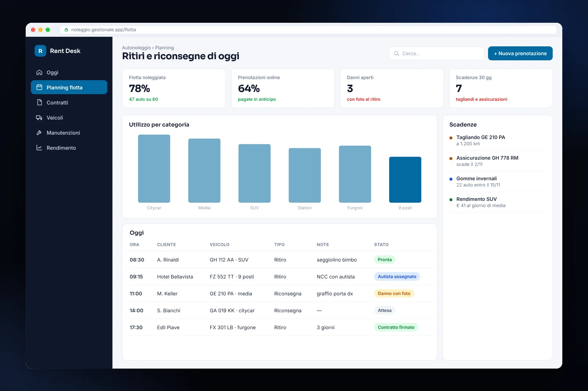Image resolution: width=588 pixels, height=391 pixels.
Task: Open the Flotta noleggiata 78% card
Action: 174,88
